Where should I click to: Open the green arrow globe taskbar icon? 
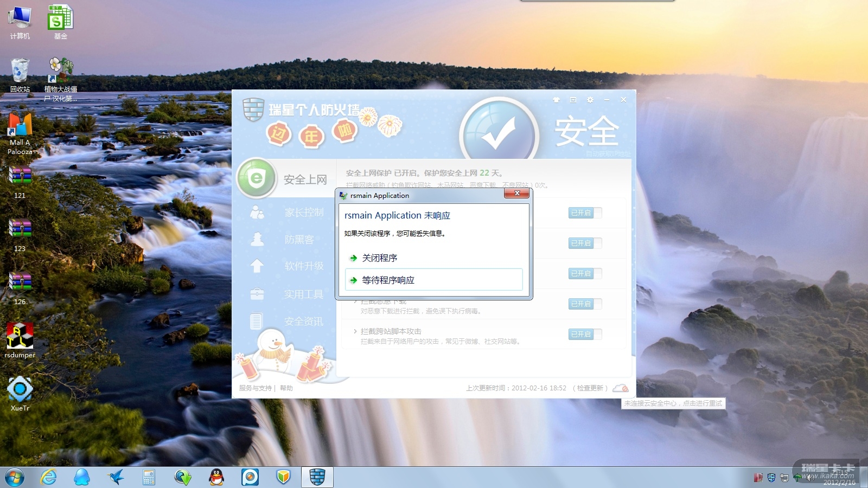click(x=183, y=477)
